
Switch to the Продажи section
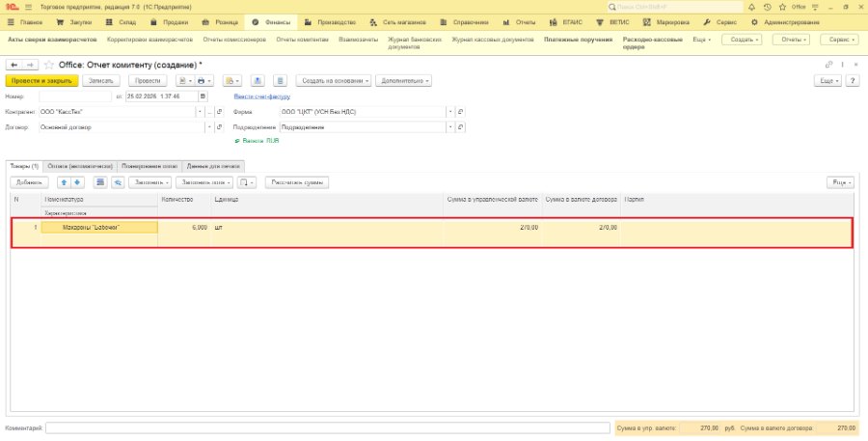(x=170, y=23)
